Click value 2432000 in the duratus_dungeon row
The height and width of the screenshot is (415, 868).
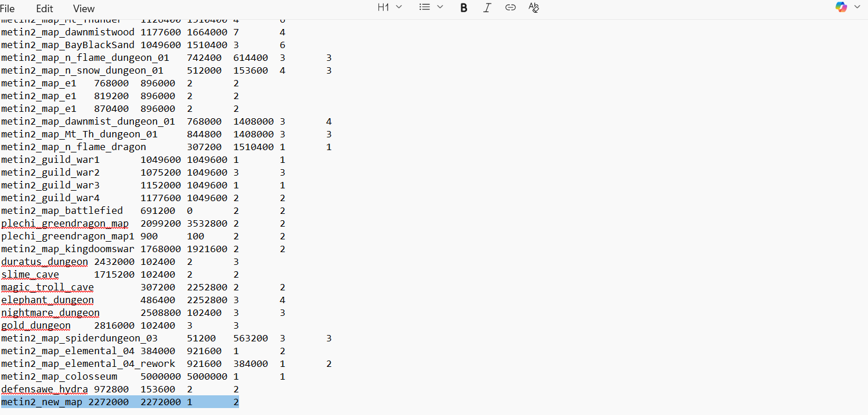point(114,261)
